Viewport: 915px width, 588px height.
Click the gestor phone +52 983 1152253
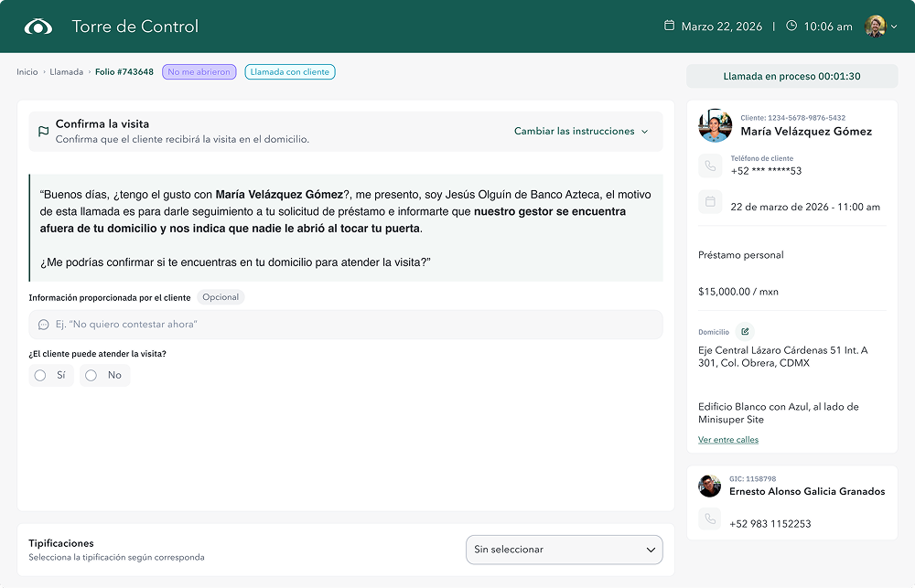coord(770,524)
